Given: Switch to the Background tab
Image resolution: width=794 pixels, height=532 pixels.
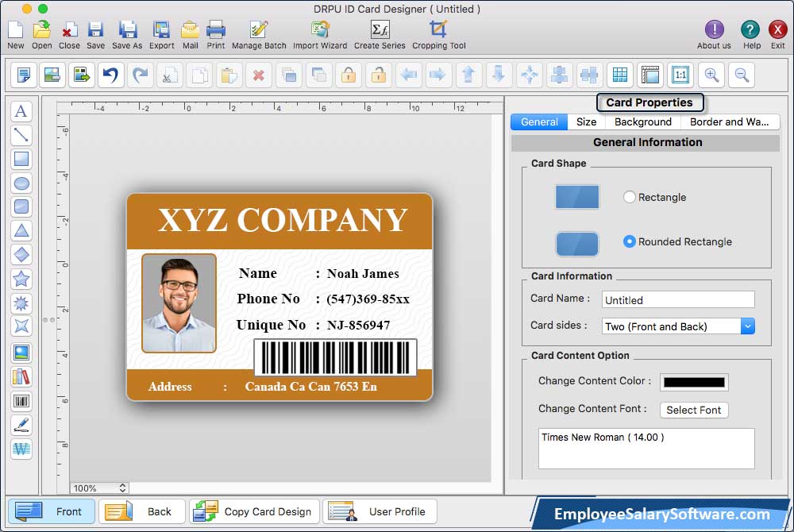Looking at the screenshot, I should point(643,122).
